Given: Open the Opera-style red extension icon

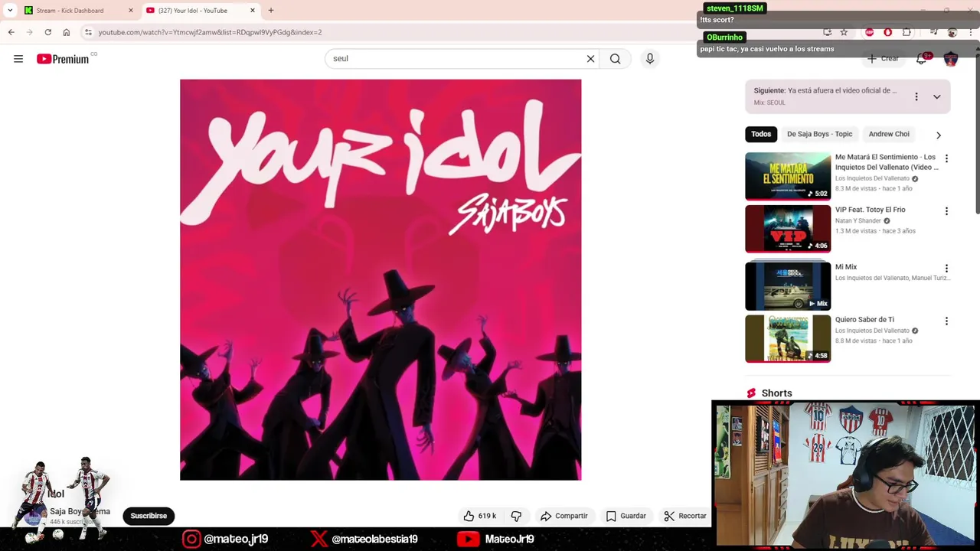Looking at the screenshot, I should pos(888,32).
